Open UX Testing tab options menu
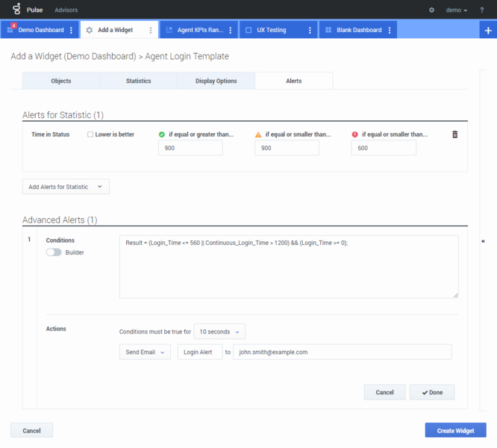This screenshot has height=448, width=497. [x=310, y=31]
